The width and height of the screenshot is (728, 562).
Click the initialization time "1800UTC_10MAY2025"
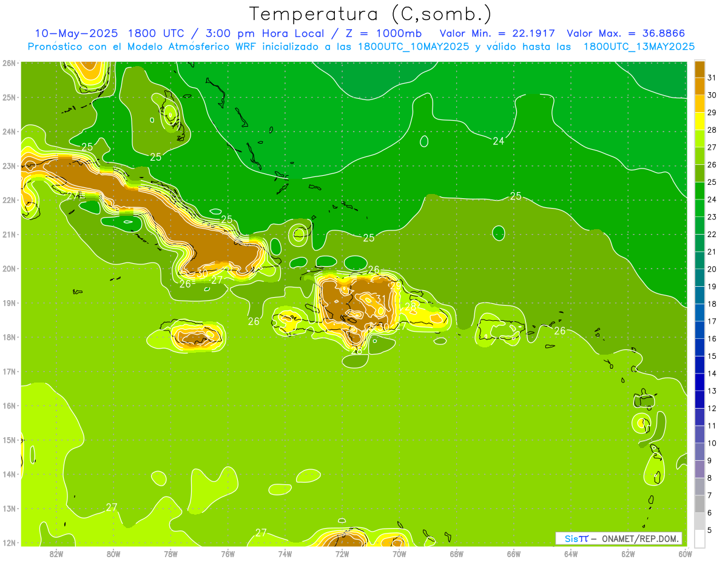click(x=414, y=46)
